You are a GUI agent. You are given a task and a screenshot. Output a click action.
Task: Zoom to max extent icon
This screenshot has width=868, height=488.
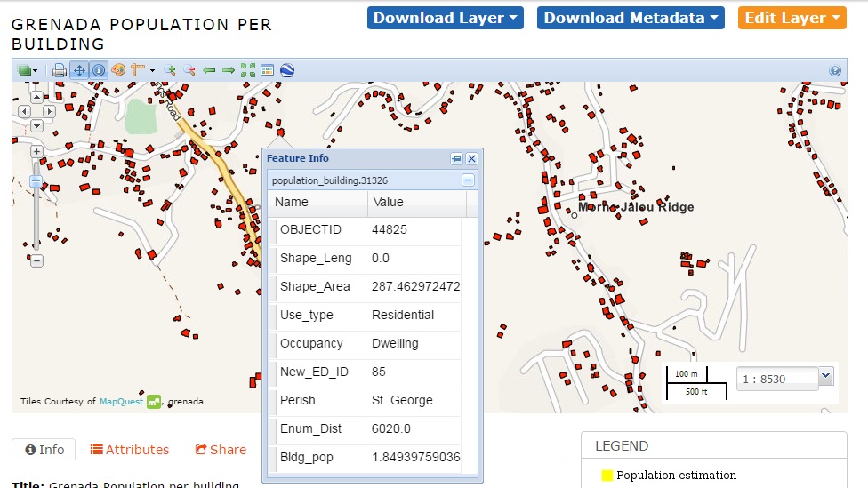(x=248, y=70)
